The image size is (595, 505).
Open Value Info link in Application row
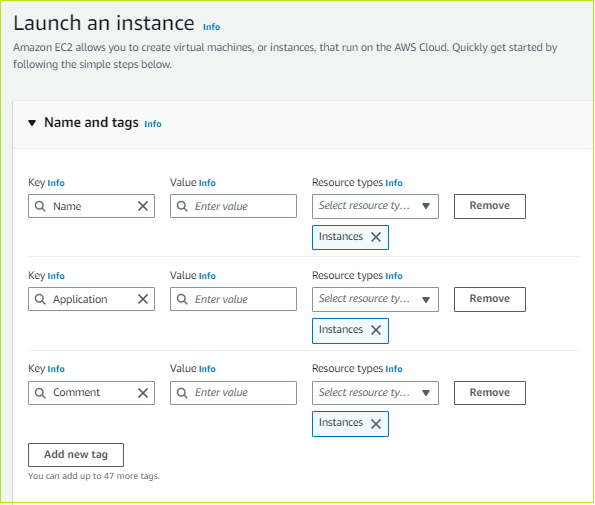207,276
